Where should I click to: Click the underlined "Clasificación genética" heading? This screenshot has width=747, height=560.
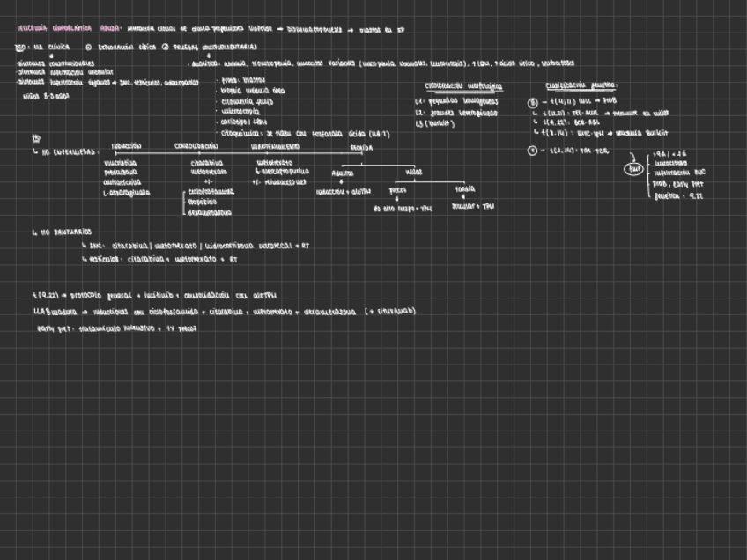(581, 86)
